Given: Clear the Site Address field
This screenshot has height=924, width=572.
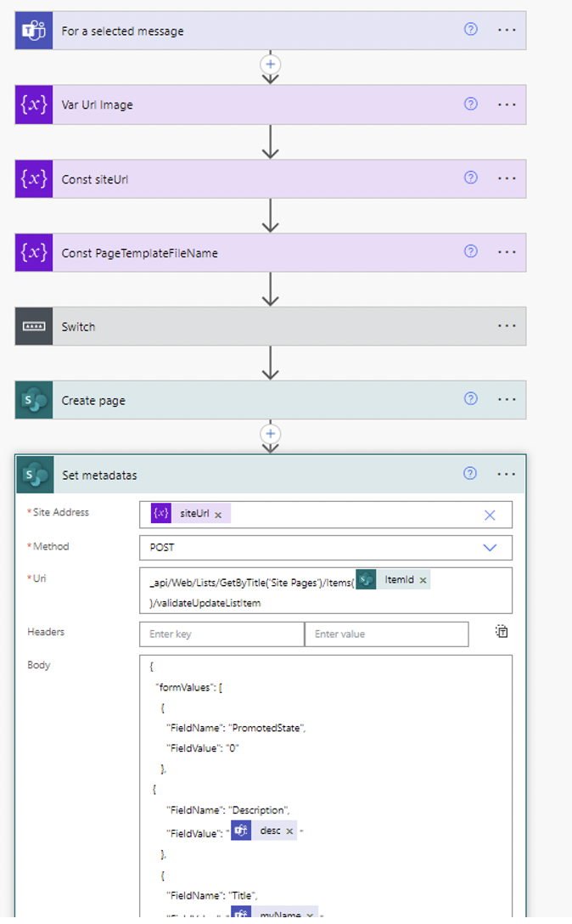Looking at the screenshot, I should tap(490, 515).
